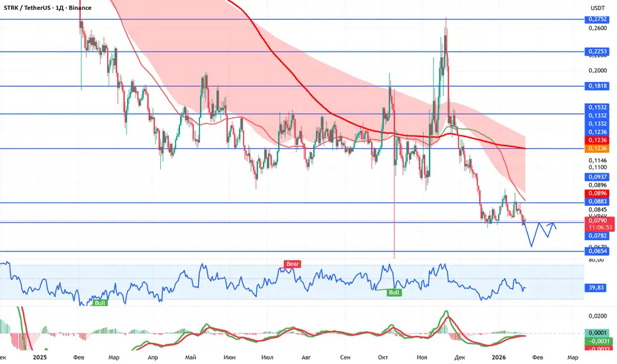Click the 2026 label on time axis

(499, 357)
